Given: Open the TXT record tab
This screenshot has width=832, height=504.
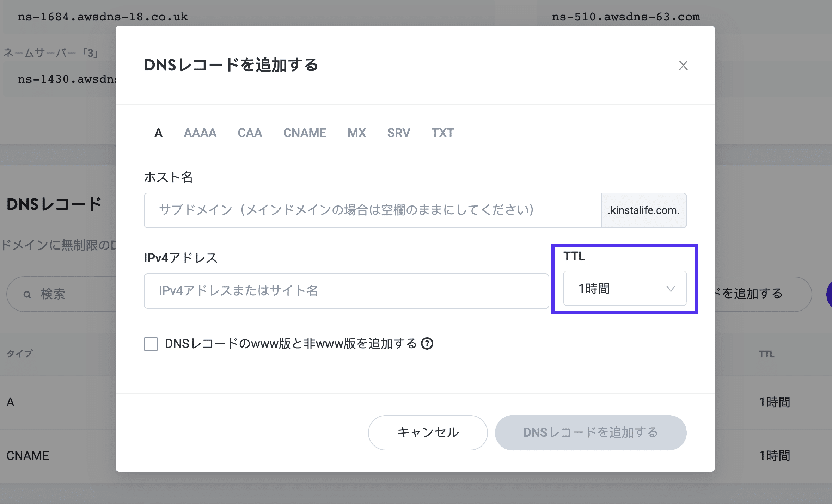Looking at the screenshot, I should coord(442,133).
